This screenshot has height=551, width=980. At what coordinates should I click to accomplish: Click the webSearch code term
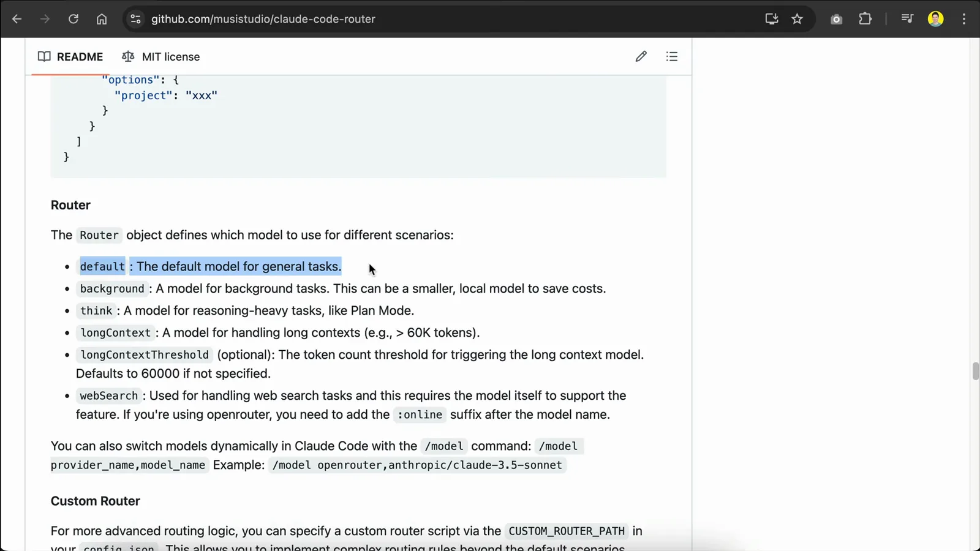(x=108, y=395)
